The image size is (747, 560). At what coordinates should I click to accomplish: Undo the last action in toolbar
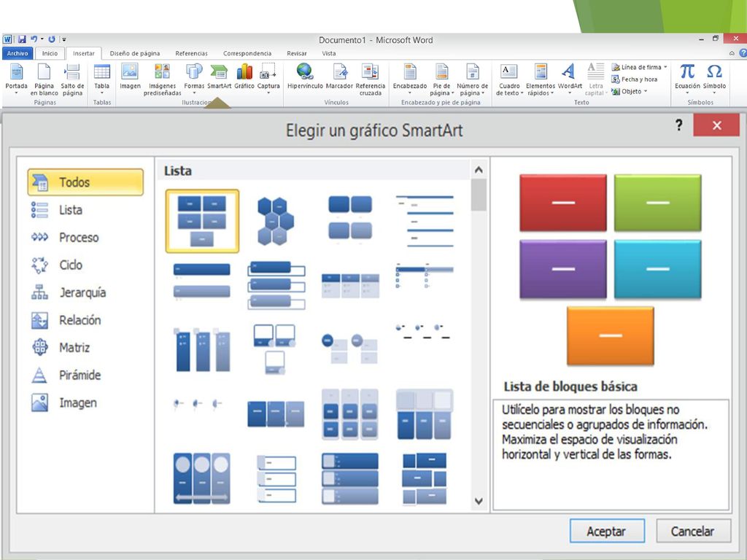pyautogui.click(x=34, y=39)
